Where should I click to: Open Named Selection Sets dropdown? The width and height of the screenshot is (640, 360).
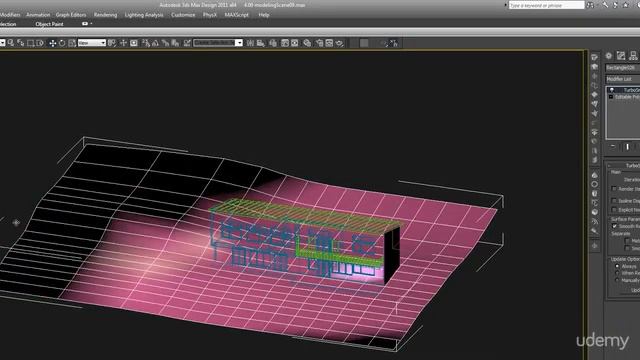tap(218, 43)
